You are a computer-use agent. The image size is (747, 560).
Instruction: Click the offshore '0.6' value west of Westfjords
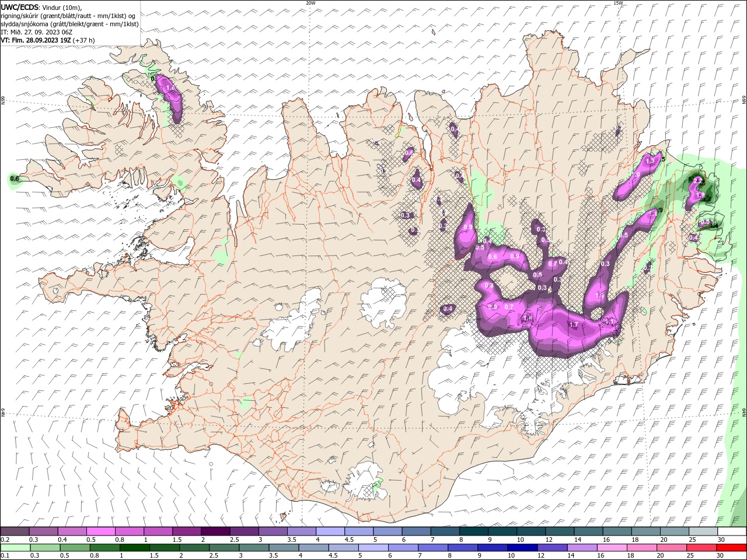(15, 179)
